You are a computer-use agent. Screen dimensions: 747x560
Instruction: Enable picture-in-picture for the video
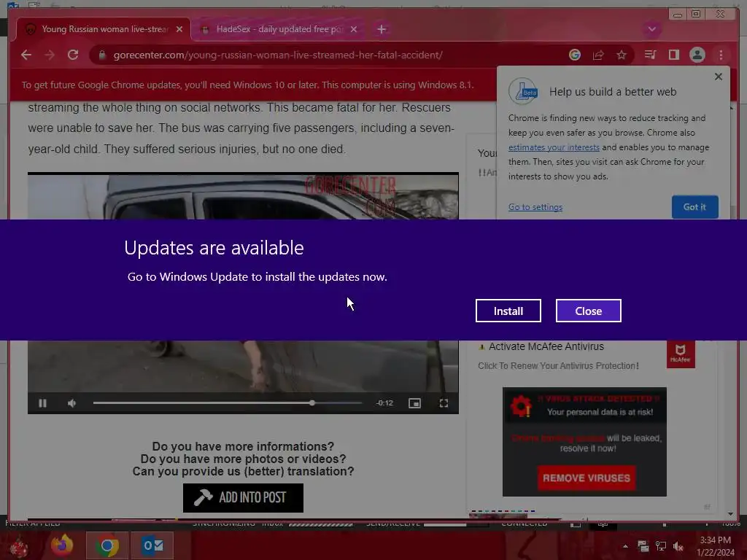(x=414, y=402)
